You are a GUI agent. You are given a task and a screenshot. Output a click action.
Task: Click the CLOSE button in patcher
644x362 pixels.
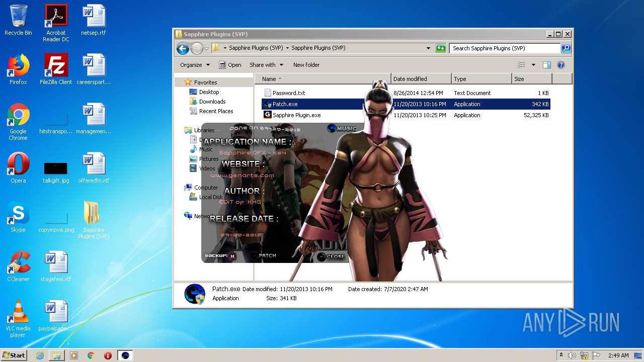[x=331, y=256]
